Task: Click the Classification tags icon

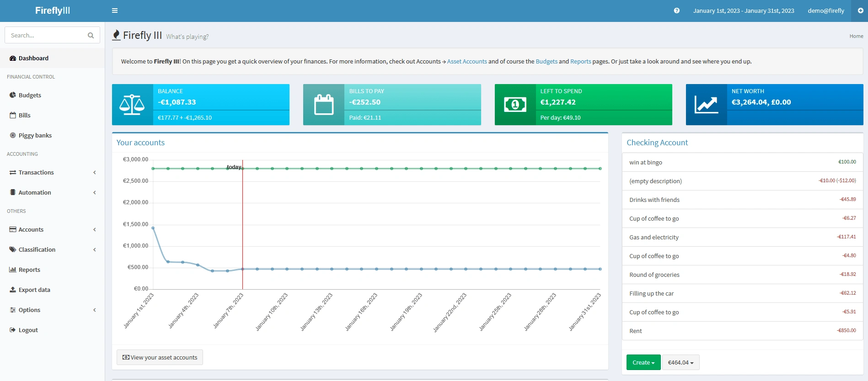Action: click(13, 249)
